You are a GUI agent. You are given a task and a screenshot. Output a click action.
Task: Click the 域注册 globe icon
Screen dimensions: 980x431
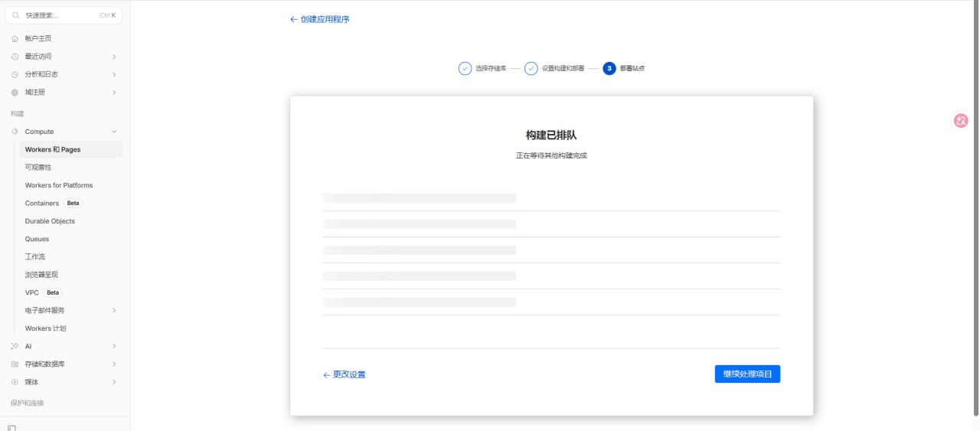[x=15, y=93]
